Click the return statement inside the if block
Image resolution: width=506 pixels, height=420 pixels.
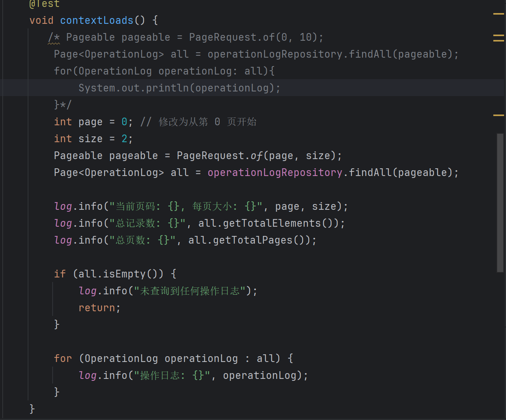(x=96, y=307)
